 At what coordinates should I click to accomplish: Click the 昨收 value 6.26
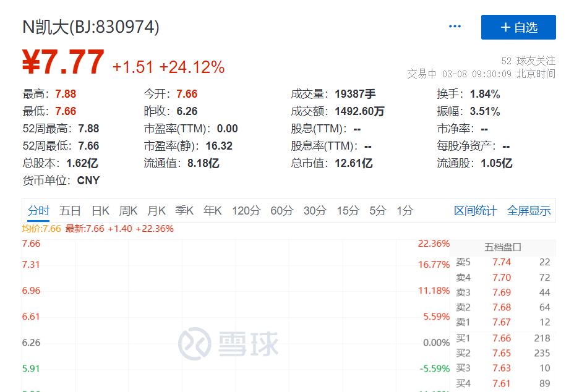coord(187,111)
